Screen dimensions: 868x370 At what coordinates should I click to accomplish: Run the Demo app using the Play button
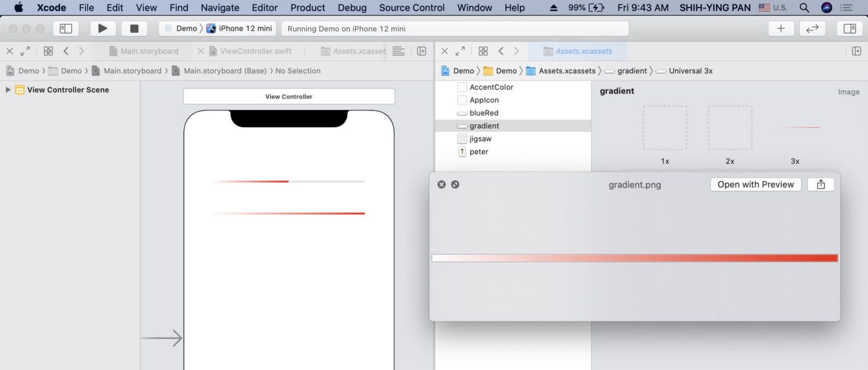pyautogui.click(x=102, y=28)
